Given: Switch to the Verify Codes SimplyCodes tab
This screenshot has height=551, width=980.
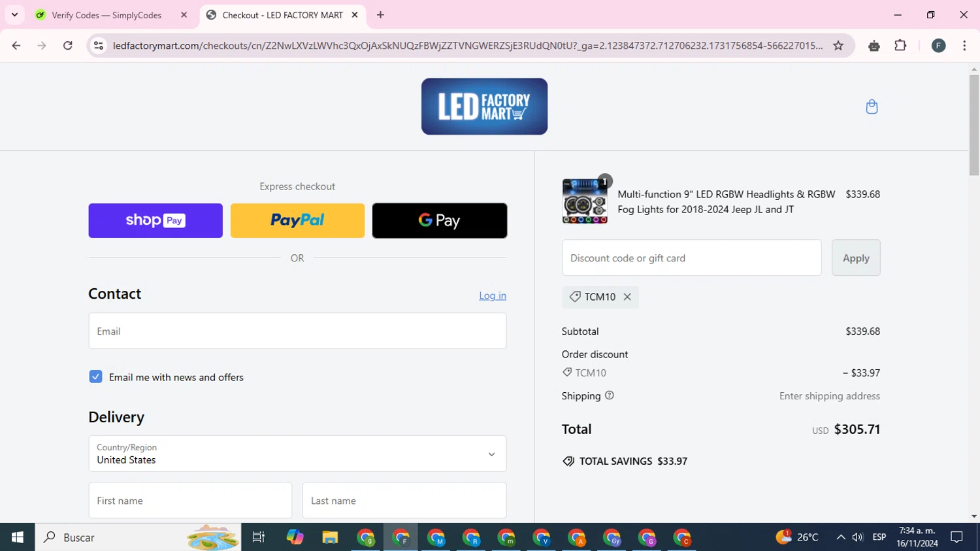Looking at the screenshot, I should 106,15.
